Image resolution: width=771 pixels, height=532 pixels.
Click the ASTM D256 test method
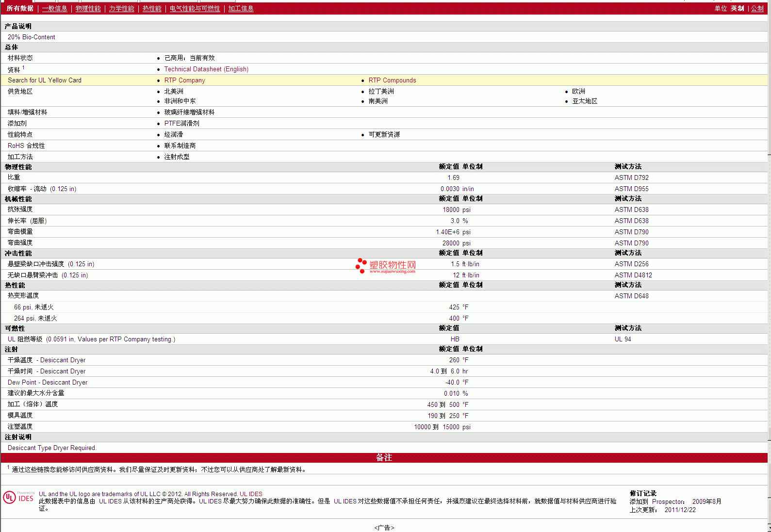pyautogui.click(x=631, y=264)
